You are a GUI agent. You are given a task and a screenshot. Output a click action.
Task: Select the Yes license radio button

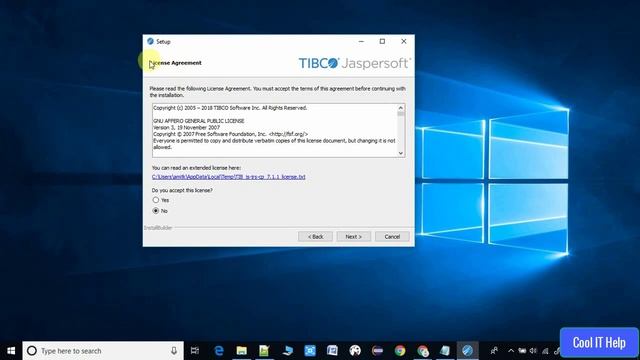pos(156,200)
